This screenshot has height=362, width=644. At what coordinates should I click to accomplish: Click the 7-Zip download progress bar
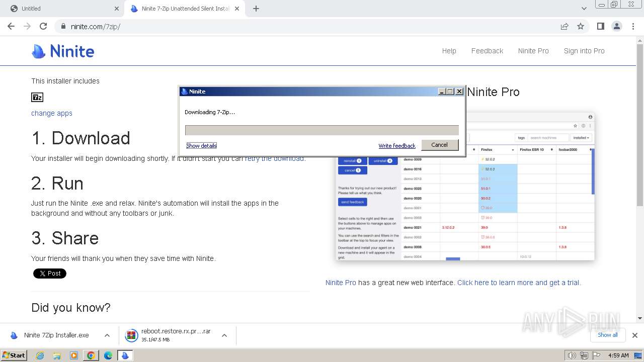coord(322,130)
